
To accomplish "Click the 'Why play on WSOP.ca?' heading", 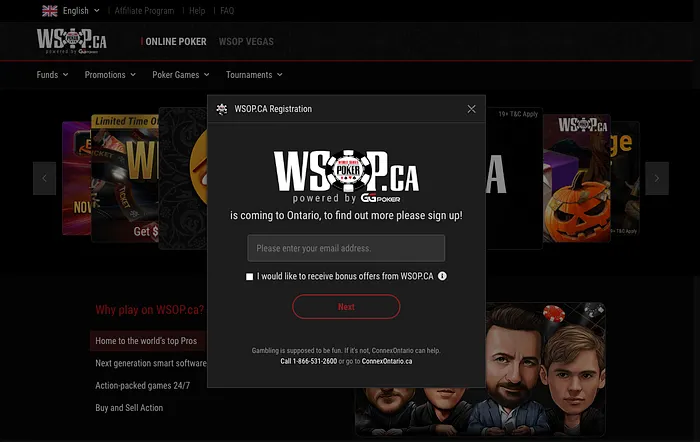I will (x=150, y=310).
